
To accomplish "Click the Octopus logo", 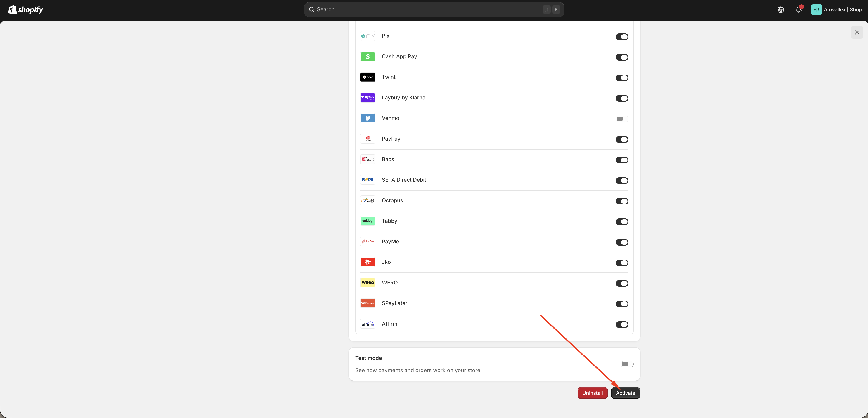I will click(368, 201).
